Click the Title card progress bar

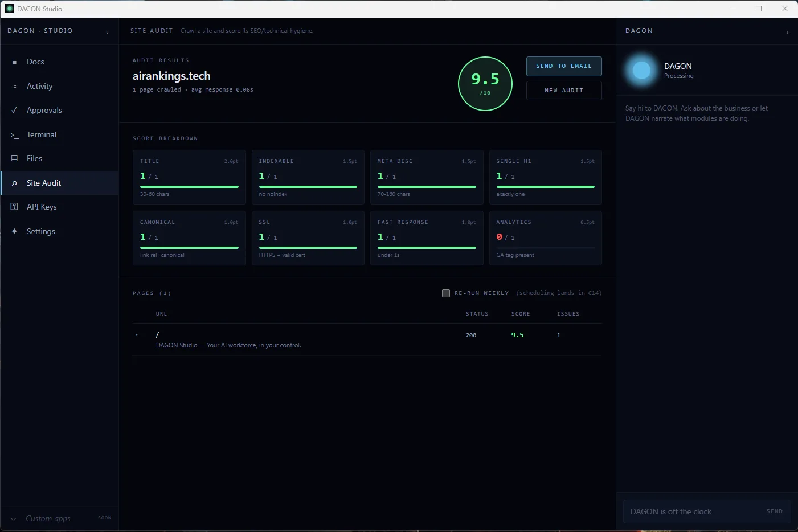point(189,187)
